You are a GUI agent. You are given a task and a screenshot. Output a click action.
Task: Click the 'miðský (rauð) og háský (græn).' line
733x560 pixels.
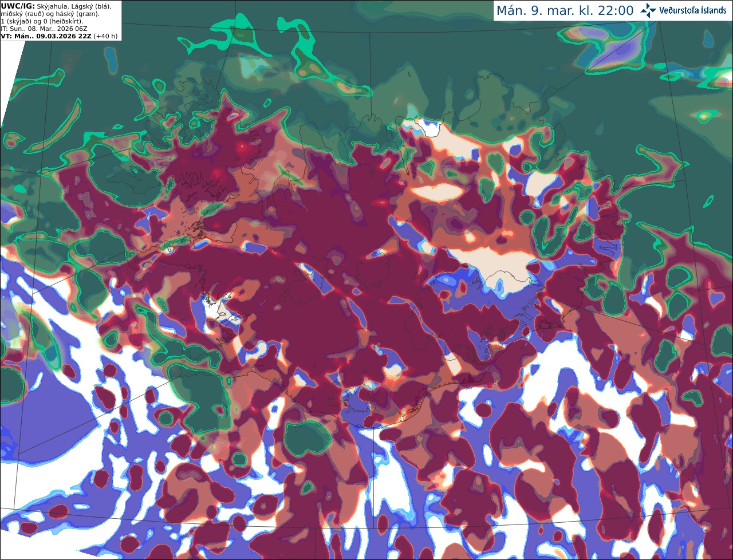pyautogui.click(x=50, y=14)
